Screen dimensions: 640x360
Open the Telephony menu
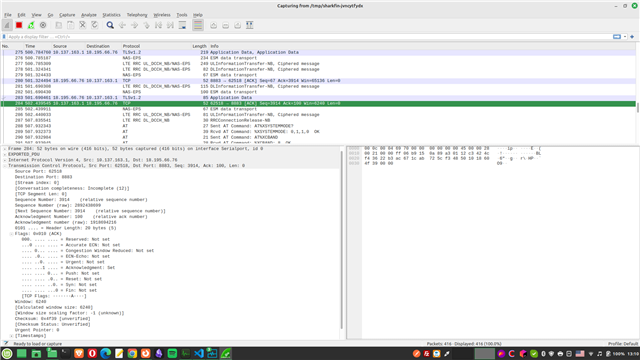point(137,15)
